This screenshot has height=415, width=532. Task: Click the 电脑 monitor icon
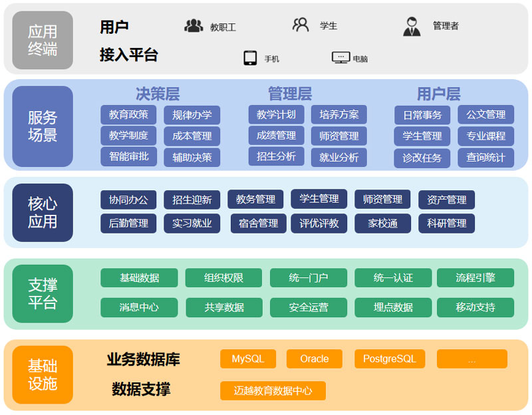click(x=340, y=58)
